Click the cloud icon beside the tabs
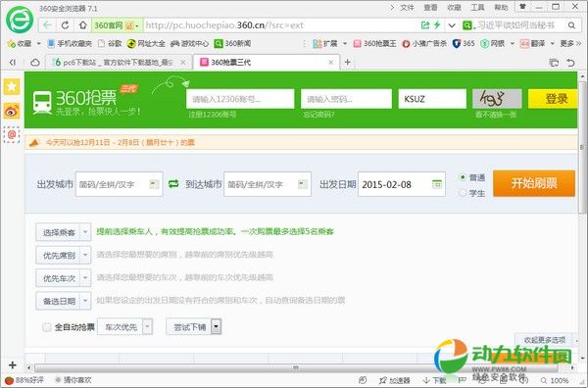The image size is (588, 388). point(35,63)
